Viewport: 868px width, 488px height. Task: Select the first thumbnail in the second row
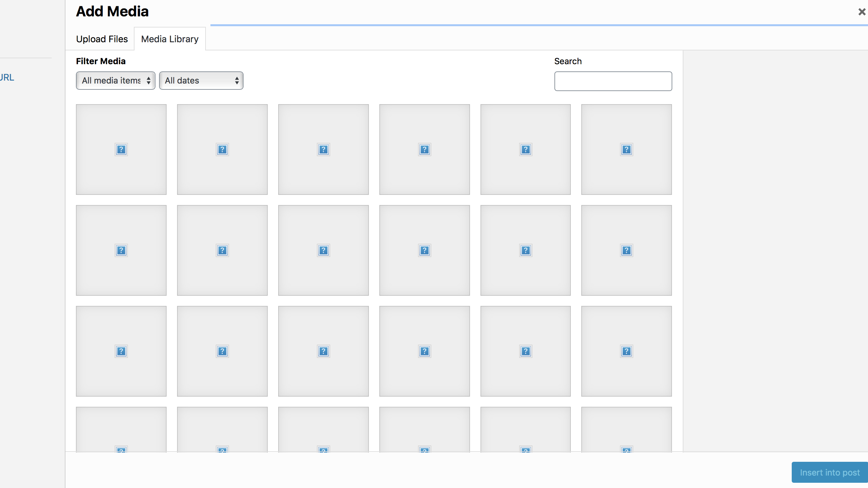pyautogui.click(x=121, y=251)
